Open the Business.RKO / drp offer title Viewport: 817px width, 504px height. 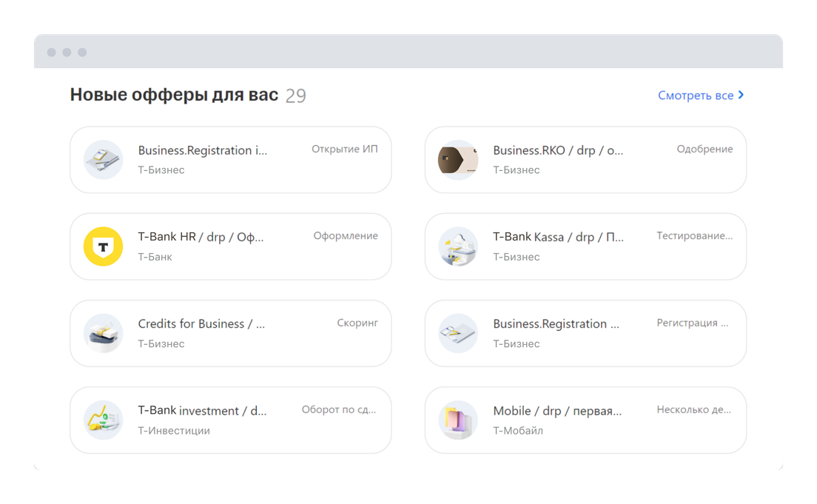[x=558, y=151]
